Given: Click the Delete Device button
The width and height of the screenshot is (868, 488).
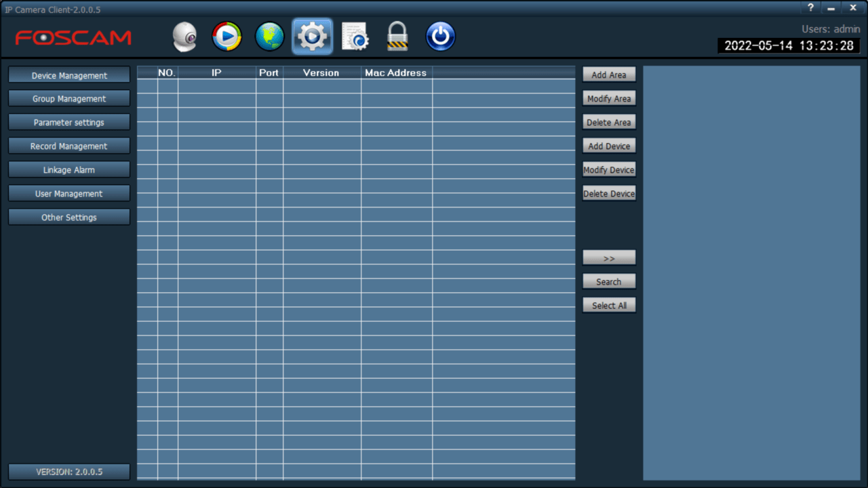Looking at the screenshot, I should pos(609,193).
